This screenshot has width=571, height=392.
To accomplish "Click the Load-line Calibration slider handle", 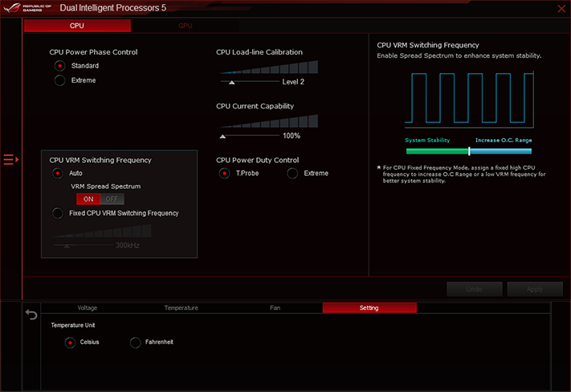I will 231,82.
